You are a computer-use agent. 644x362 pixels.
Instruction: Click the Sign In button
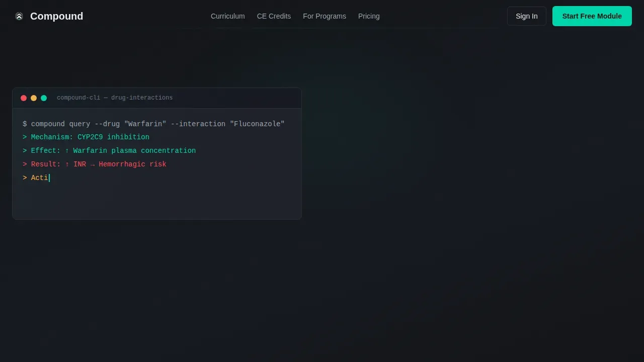tap(527, 16)
